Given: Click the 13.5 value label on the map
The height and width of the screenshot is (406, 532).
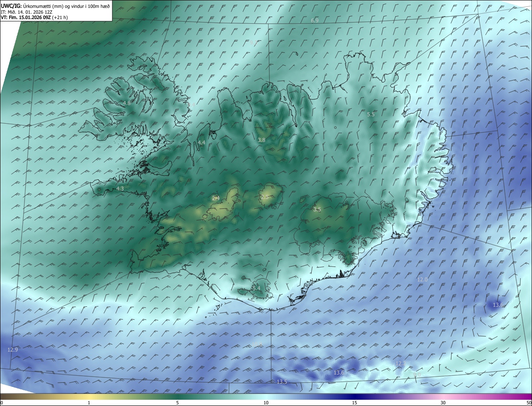Looking at the screenshot, I should (x=282, y=382).
